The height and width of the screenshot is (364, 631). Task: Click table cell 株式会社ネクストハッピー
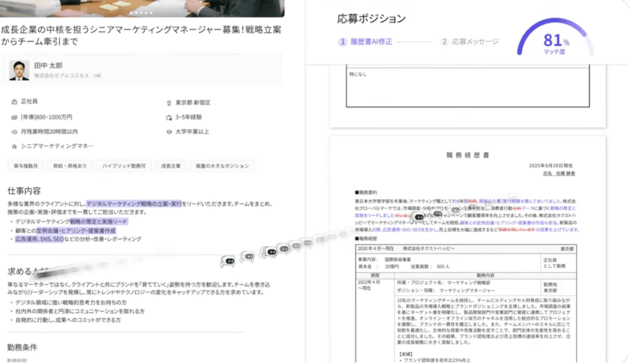429,249
